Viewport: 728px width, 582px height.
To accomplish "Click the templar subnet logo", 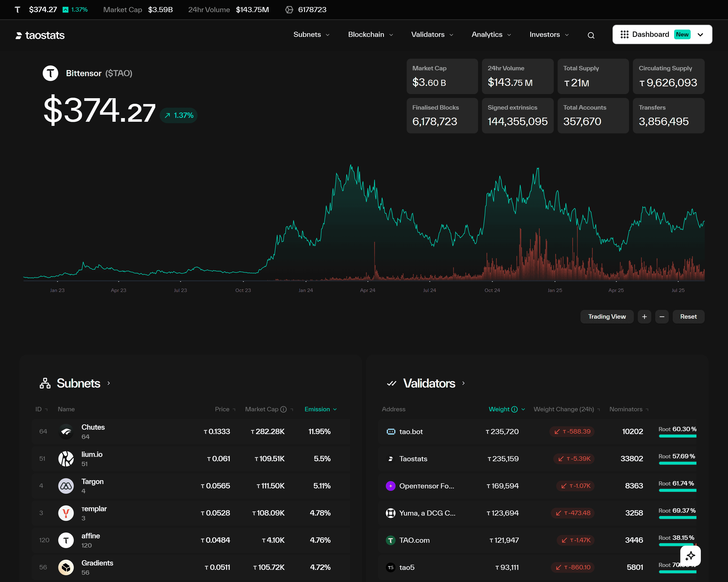I will click(66, 513).
